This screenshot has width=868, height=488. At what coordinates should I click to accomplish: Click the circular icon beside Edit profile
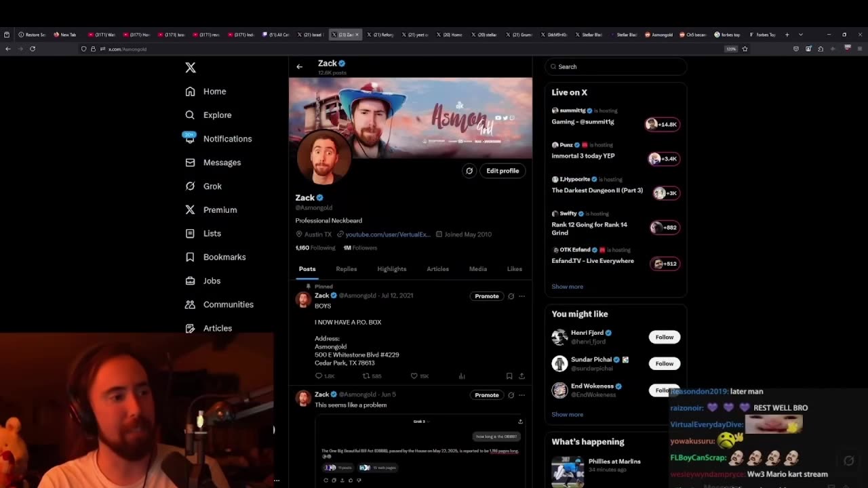click(x=469, y=171)
